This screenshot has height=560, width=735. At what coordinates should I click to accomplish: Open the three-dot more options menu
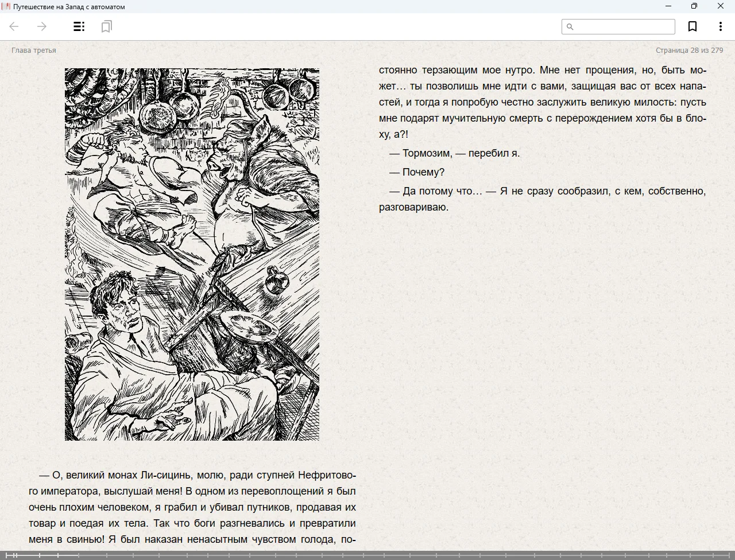pos(720,26)
